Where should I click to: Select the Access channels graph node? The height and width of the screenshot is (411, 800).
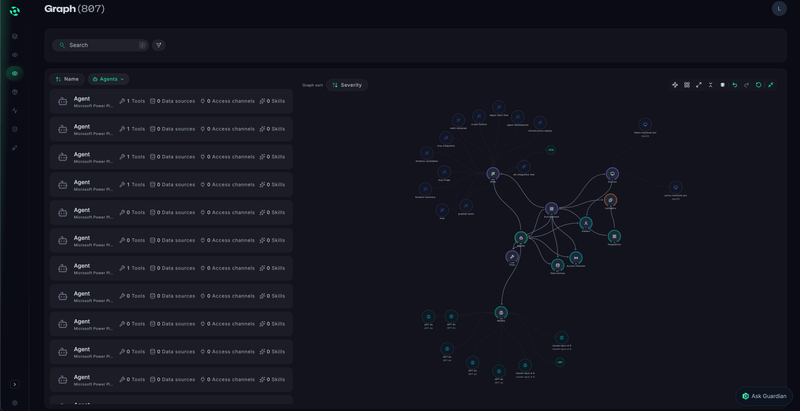(576, 258)
